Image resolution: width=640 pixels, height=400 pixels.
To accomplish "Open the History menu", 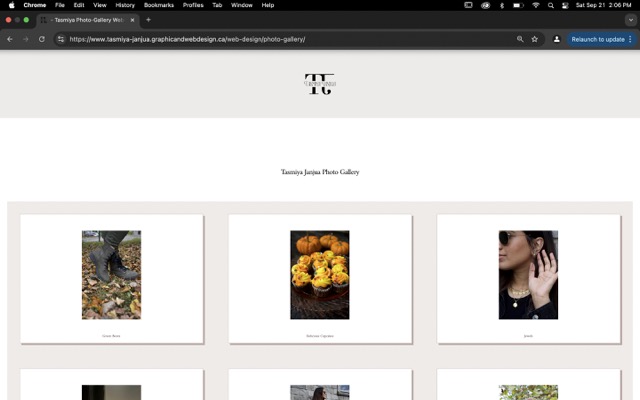I will coord(125,5).
